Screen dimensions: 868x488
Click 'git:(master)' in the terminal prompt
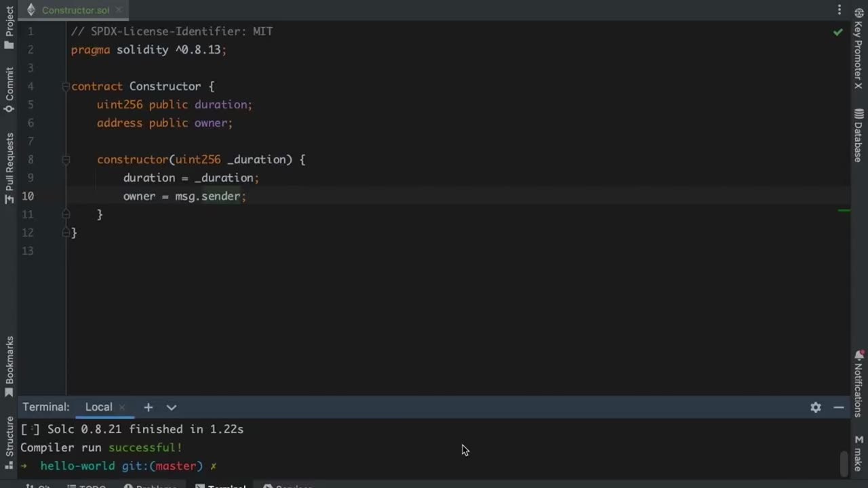pyautogui.click(x=162, y=466)
